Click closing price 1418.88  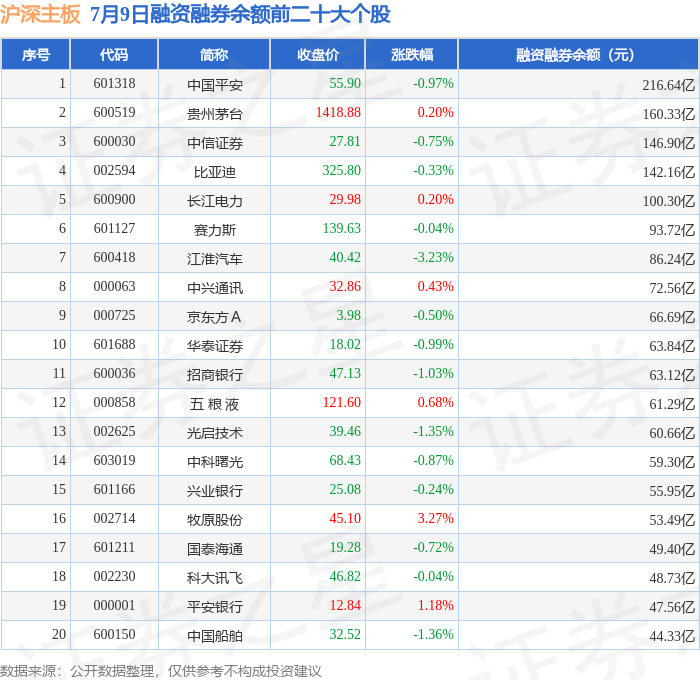(338, 112)
